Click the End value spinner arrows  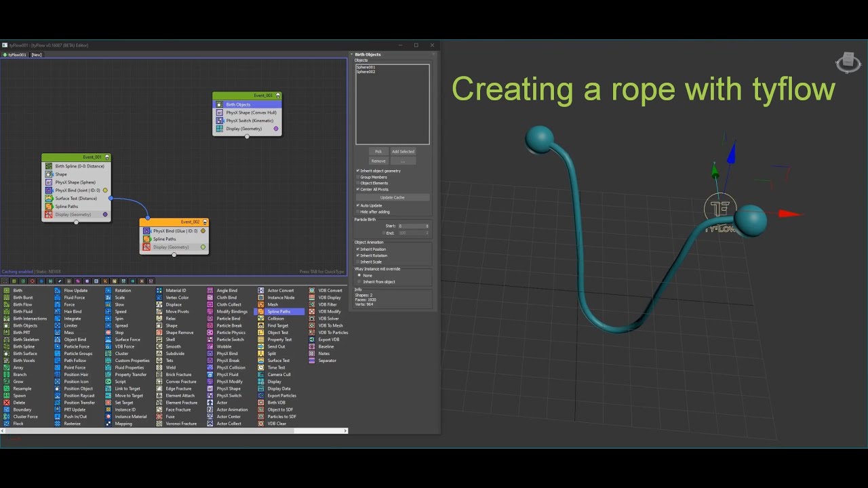427,232
